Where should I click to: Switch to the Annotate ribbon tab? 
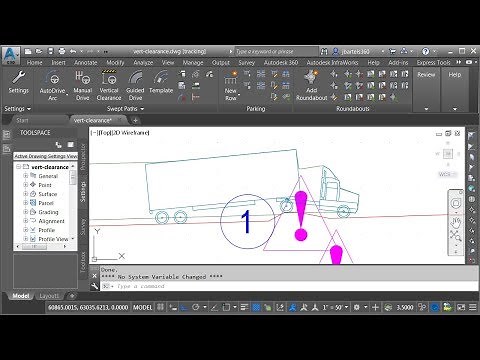[85, 63]
